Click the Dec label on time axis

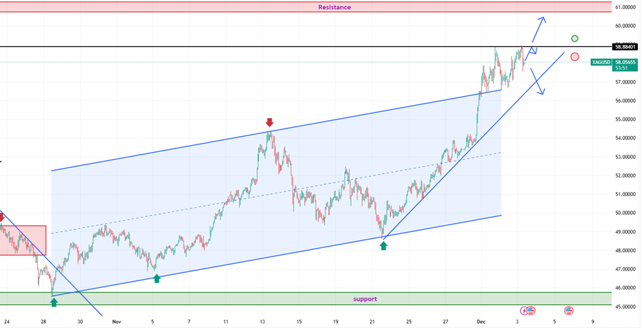(x=481, y=322)
